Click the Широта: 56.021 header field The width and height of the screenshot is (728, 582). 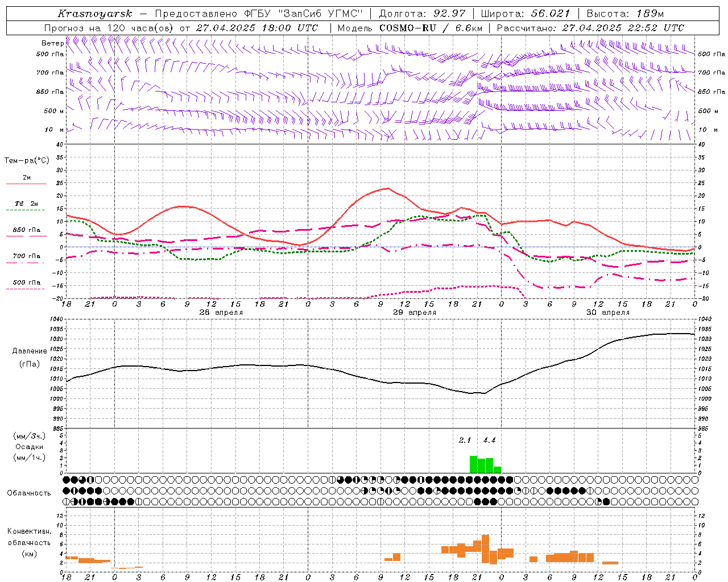[525, 14]
